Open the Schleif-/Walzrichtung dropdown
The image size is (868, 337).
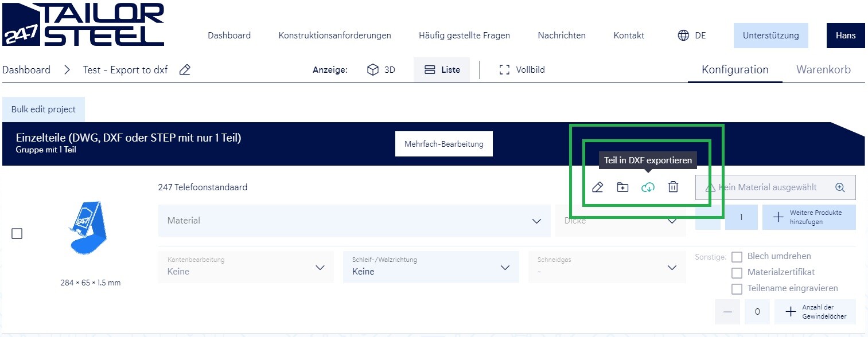[x=430, y=267]
